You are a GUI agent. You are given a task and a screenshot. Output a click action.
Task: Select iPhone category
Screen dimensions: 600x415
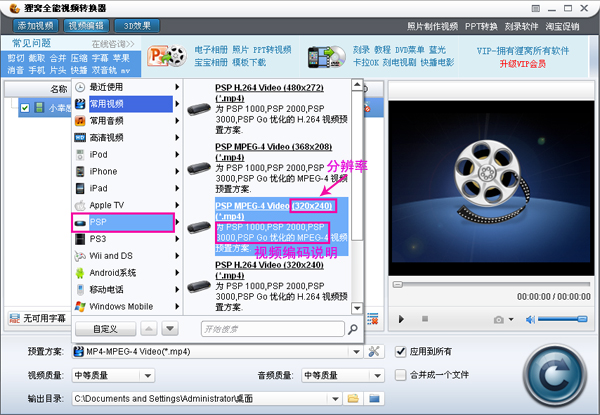tap(127, 171)
